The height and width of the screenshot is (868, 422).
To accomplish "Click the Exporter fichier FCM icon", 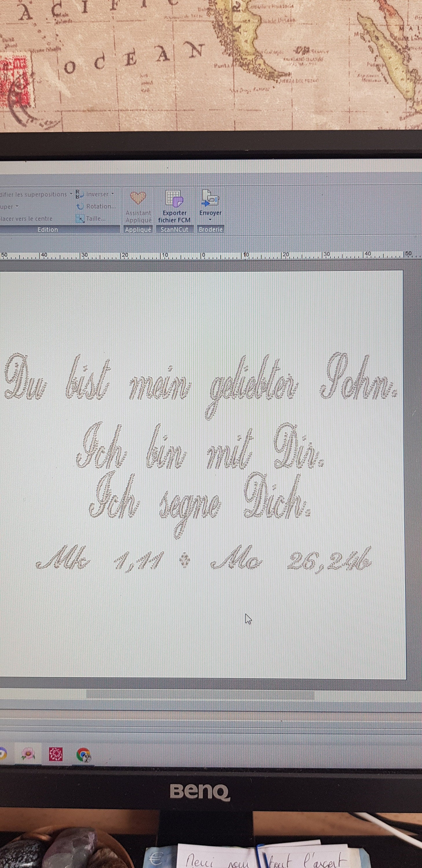I will 174,198.
